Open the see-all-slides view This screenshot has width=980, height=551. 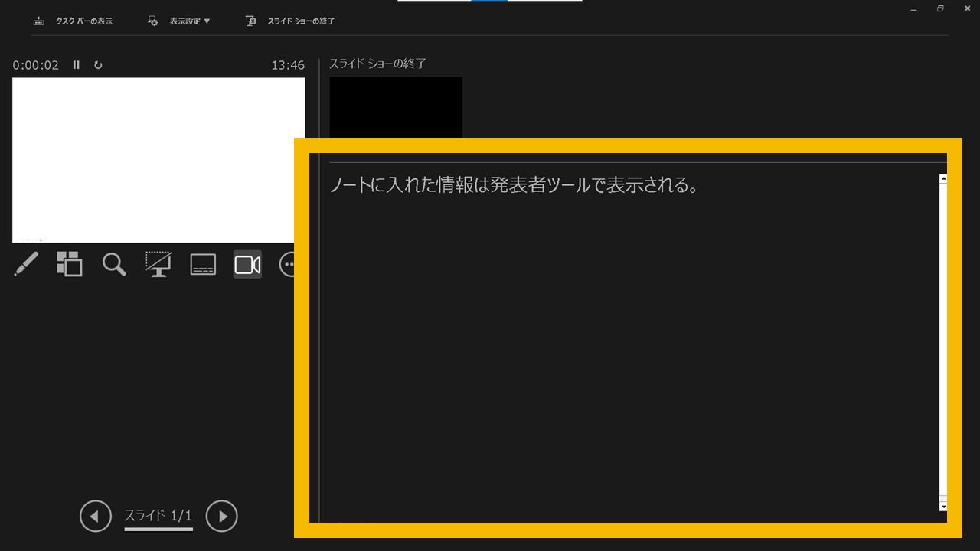tap(70, 264)
